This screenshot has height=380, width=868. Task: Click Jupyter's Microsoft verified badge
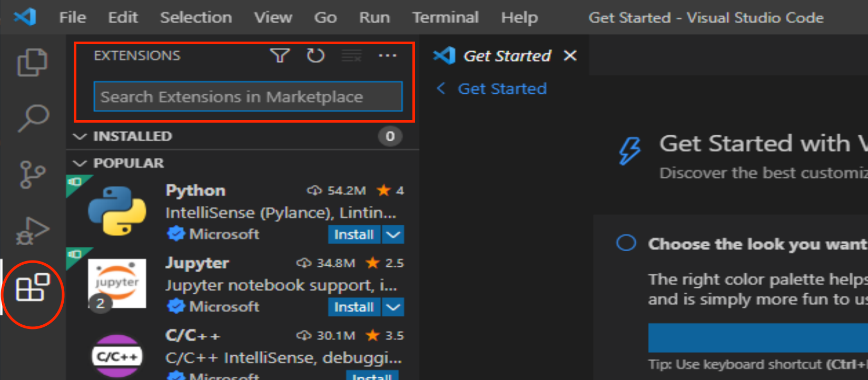click(x=175, y=306)
